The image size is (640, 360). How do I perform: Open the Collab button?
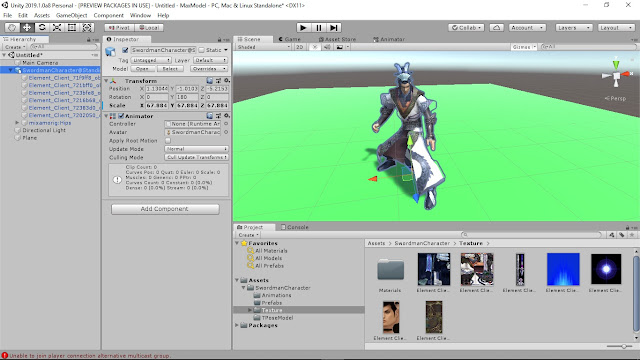466,28
